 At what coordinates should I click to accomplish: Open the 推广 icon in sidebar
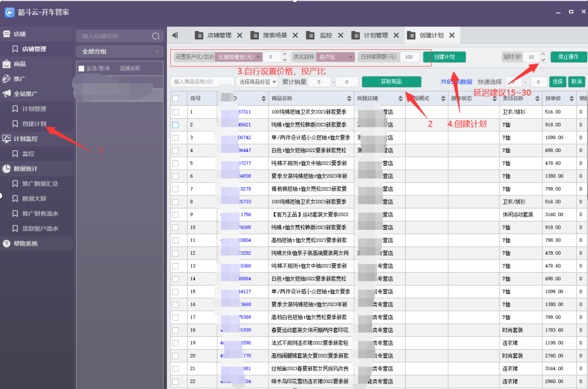click(7, 79)
